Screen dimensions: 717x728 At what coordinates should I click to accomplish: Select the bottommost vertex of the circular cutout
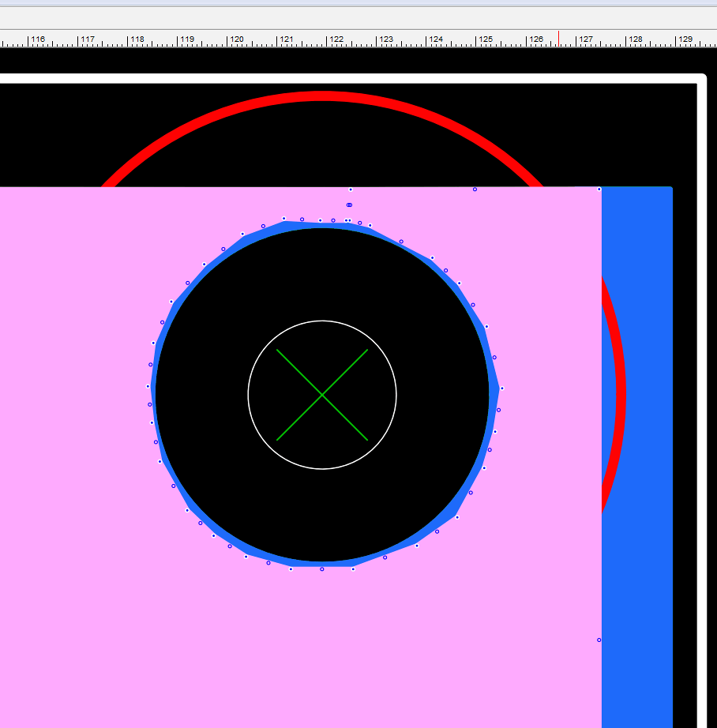321,569
